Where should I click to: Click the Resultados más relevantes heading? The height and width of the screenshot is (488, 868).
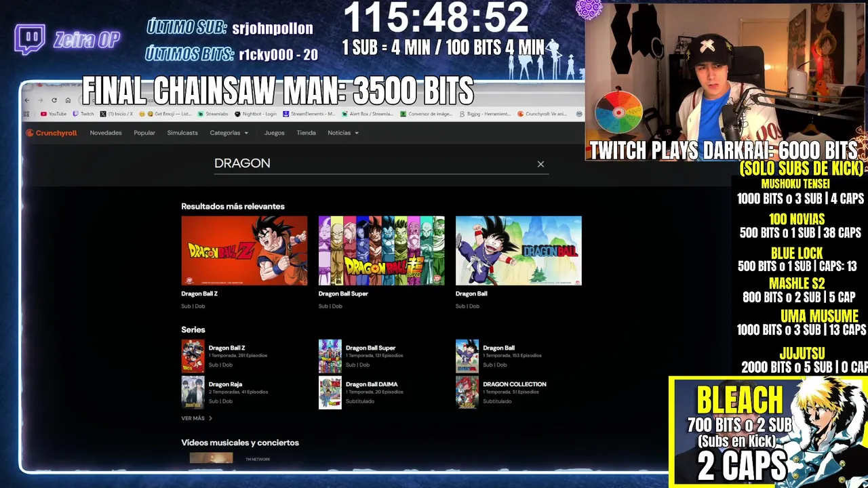click(x=233, y=206)
